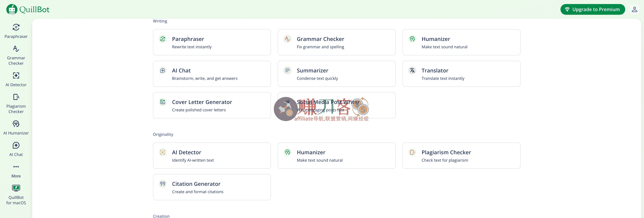Select the AI Chat tool card
The height and width of the screenshot is (218, 644).
[x=212, y=74]
